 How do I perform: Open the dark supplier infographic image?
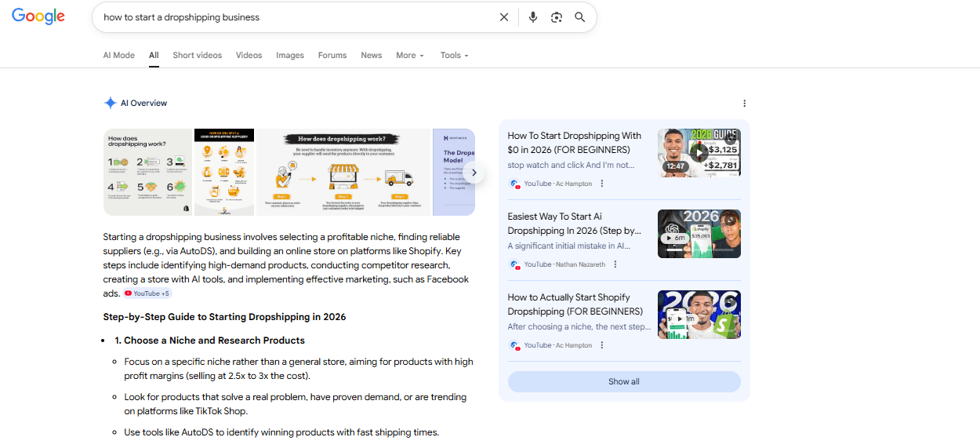tap(224, 172)
